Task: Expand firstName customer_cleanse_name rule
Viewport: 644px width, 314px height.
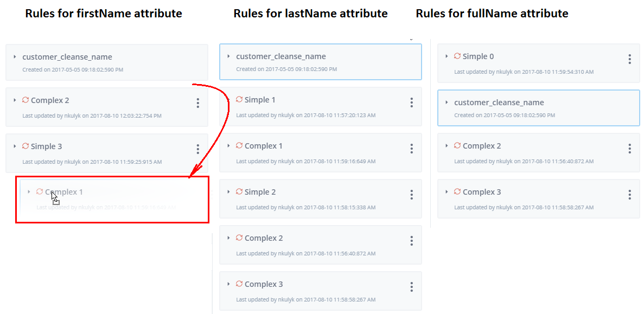Action: pos(15,56)
